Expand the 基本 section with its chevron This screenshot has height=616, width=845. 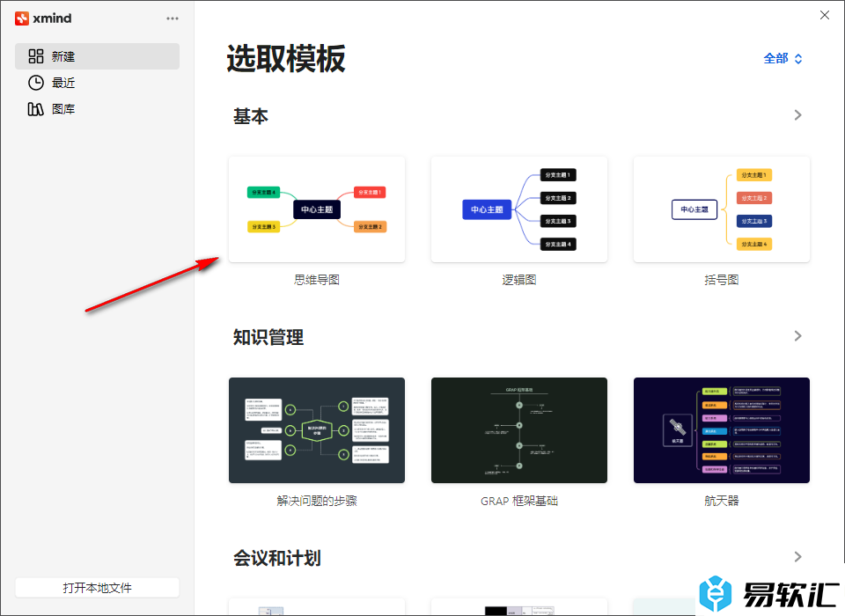(x=798, y=114)
